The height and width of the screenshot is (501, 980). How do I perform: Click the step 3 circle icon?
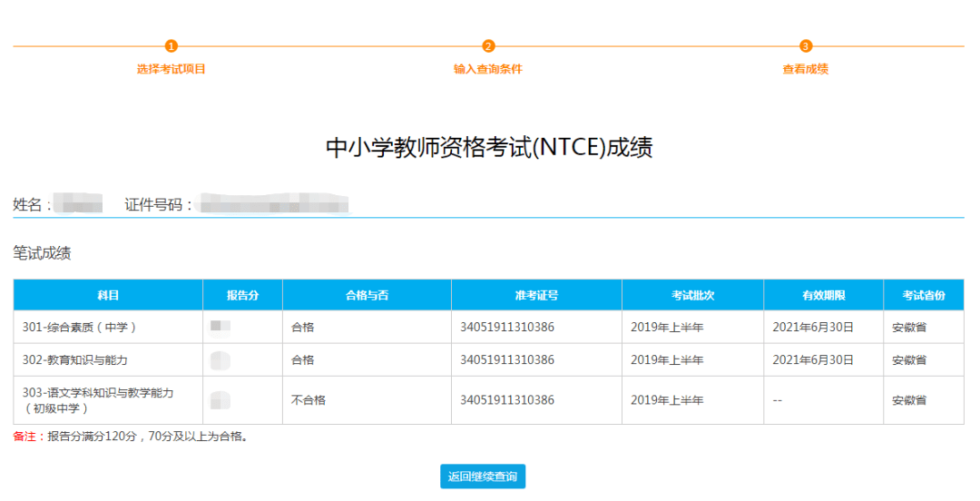click(x=806, y=46)
